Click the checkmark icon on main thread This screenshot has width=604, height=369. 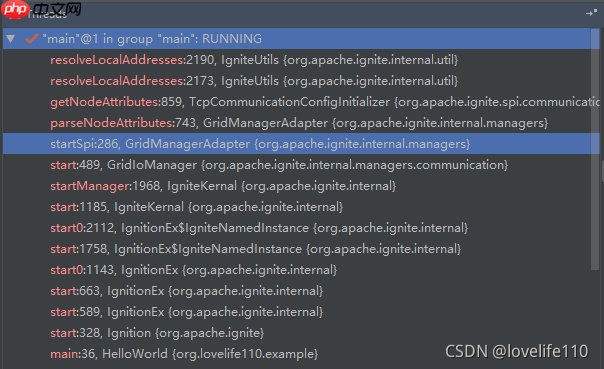[31, 39]
